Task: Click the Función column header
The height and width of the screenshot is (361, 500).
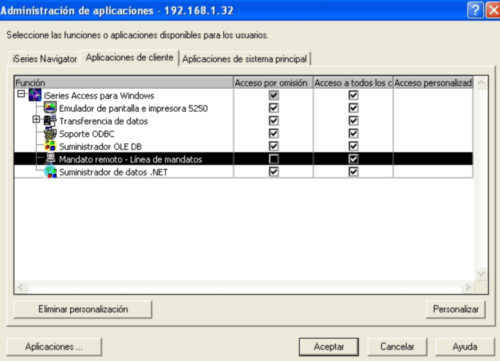Action: (x=124, y=83)
